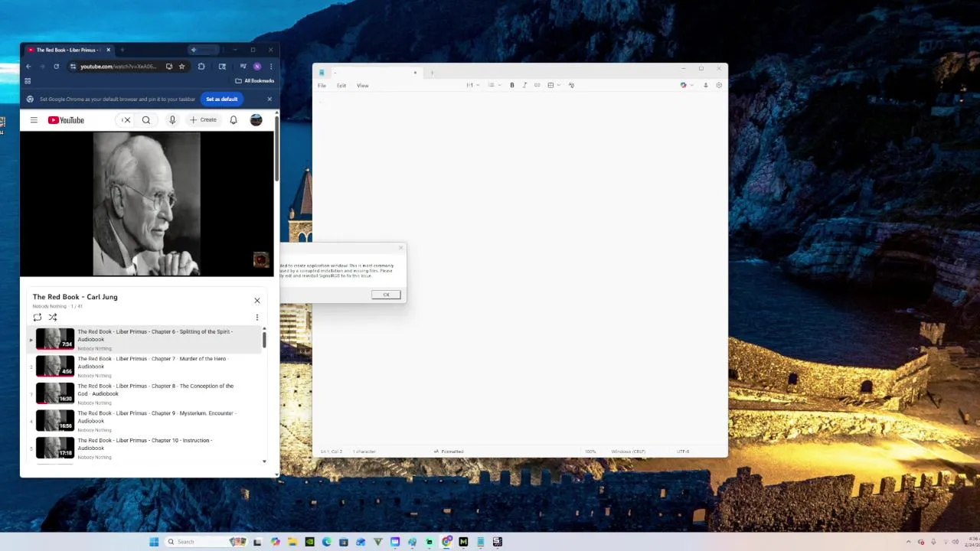
Task: Clear formatting in Notepad toolbar
Action: [x=571, y=85]
